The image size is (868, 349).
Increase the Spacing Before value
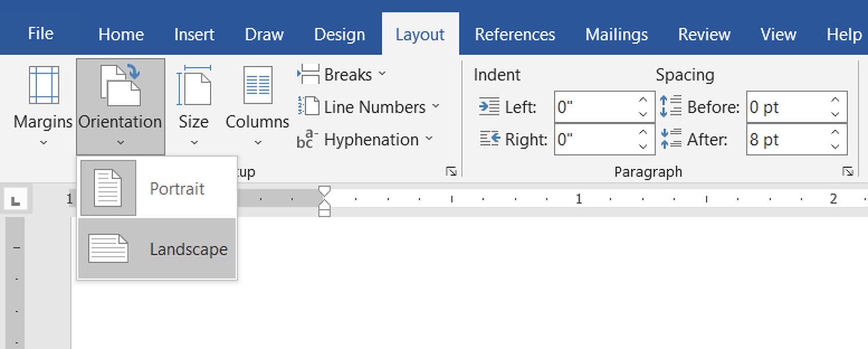pyautogui.click(x=835, y=99)
